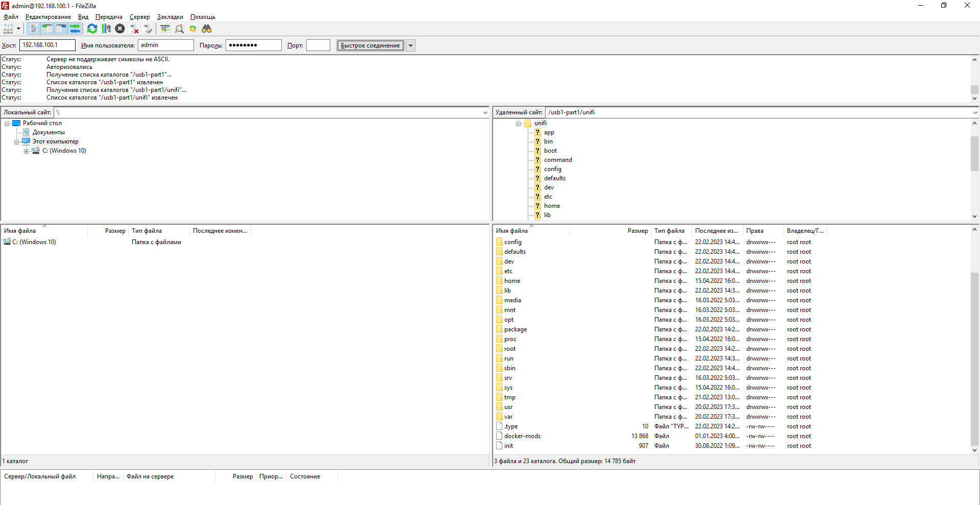Cancel the current operation
The width and height of the screenshot is (980, 505).
click(120, 29)
